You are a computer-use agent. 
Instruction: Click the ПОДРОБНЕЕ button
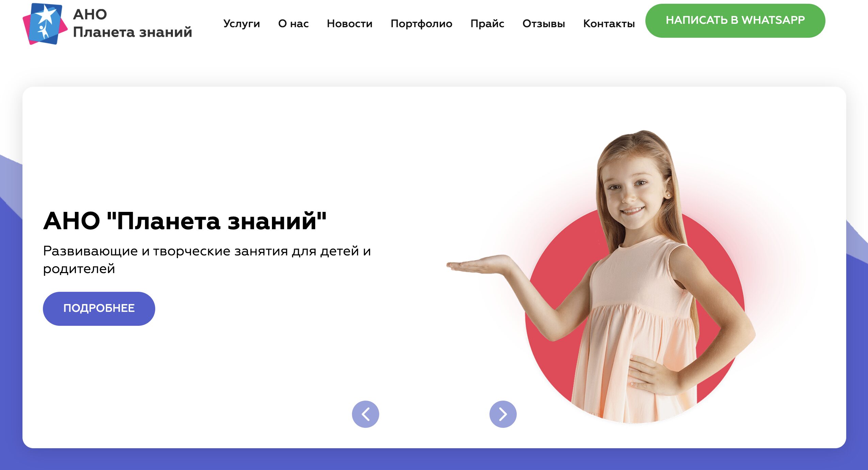99,308
